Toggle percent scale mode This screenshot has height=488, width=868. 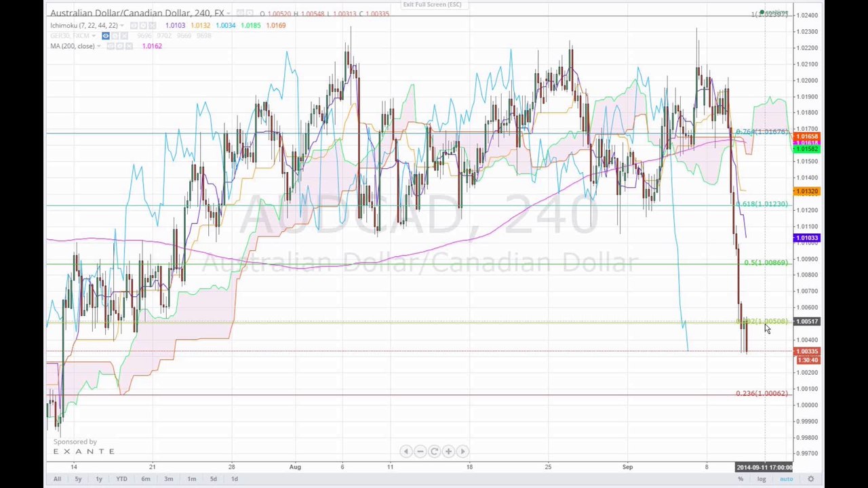[x=741, y=479]
